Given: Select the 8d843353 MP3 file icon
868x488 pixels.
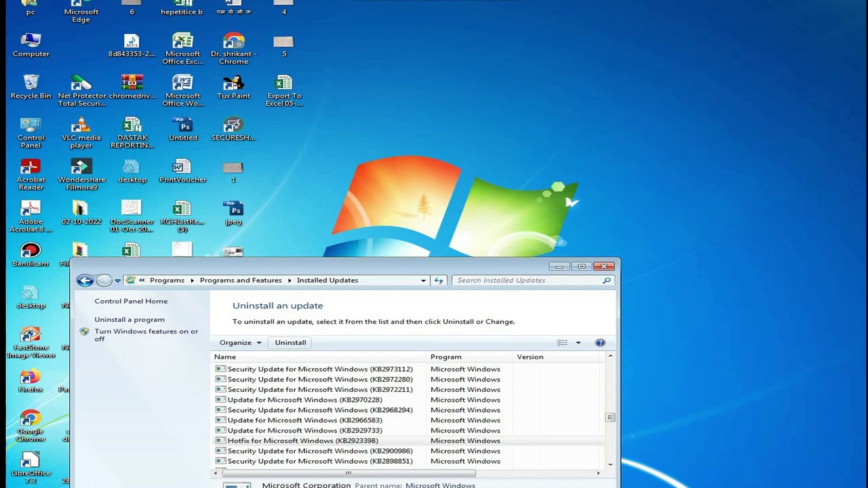Looking at the screenshot, I should tap(132, 45).
